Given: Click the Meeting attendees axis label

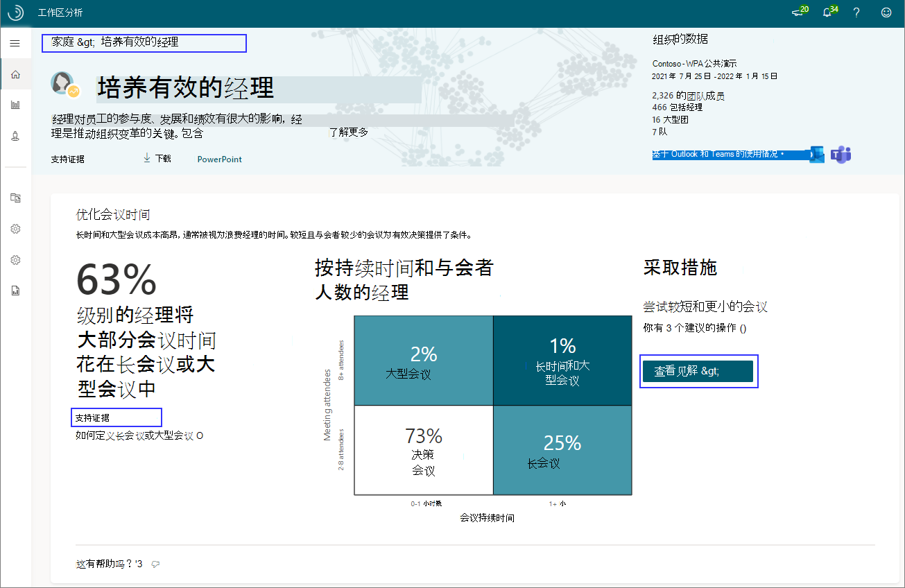Looking at the screenshot, I should pos(328,405).
